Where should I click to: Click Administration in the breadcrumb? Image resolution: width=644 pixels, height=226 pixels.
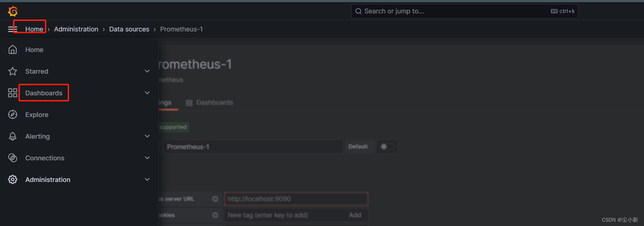pyautogui.click(x=76, y=29)
